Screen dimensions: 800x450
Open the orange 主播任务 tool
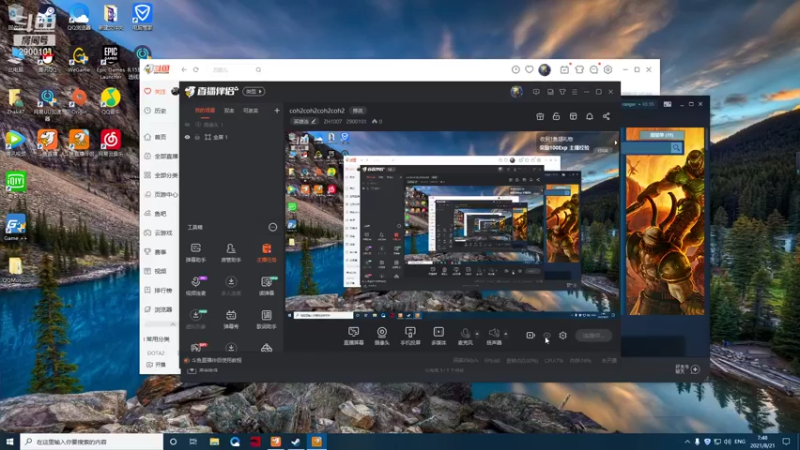click(266, 253)
